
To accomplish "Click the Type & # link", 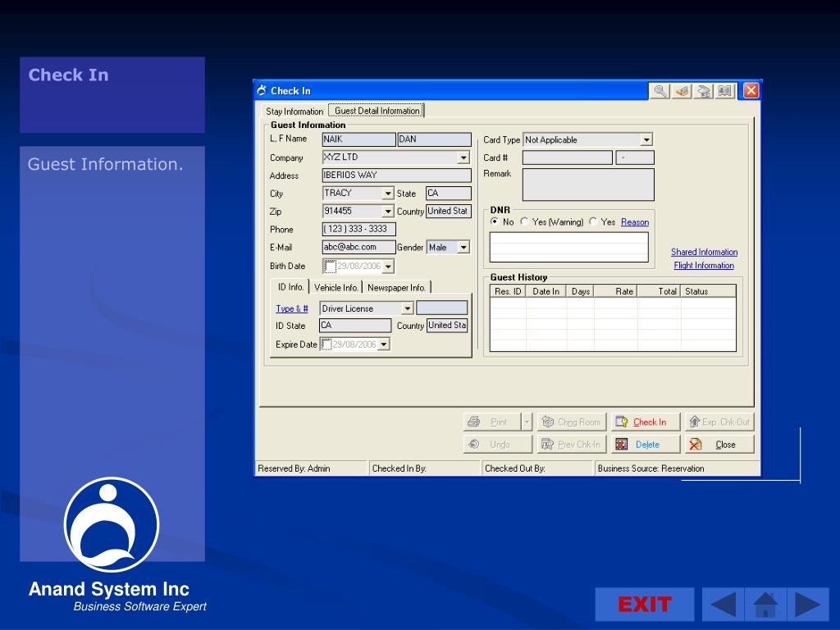I will (292, 308).
